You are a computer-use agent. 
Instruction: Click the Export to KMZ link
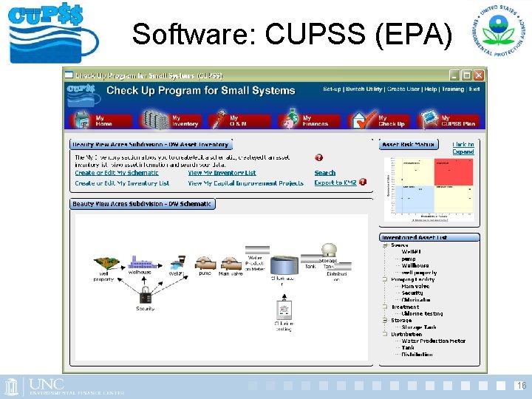coord(335,183)
